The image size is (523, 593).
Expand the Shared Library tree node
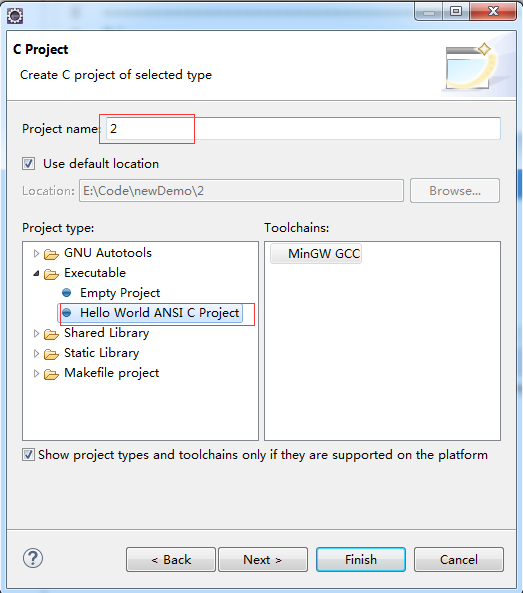(x=36, y=333)
